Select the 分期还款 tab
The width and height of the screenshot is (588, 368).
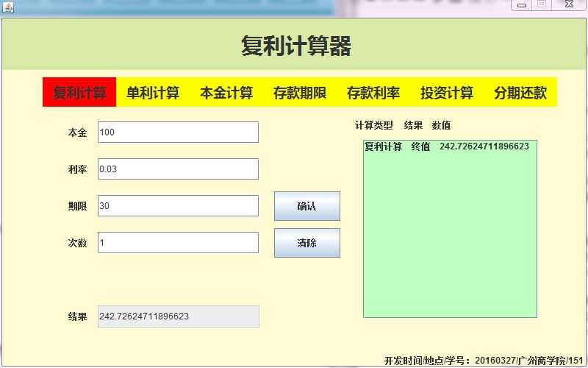point(520,92)
